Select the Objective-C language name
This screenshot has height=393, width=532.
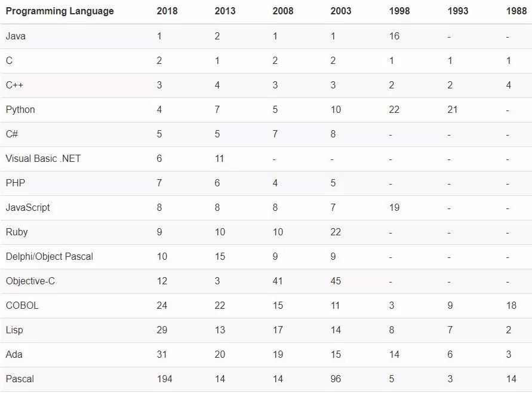30,281
